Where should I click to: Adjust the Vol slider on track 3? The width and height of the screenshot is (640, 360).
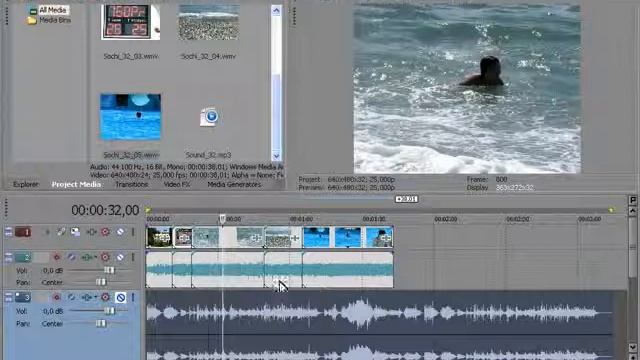point(109,311)
